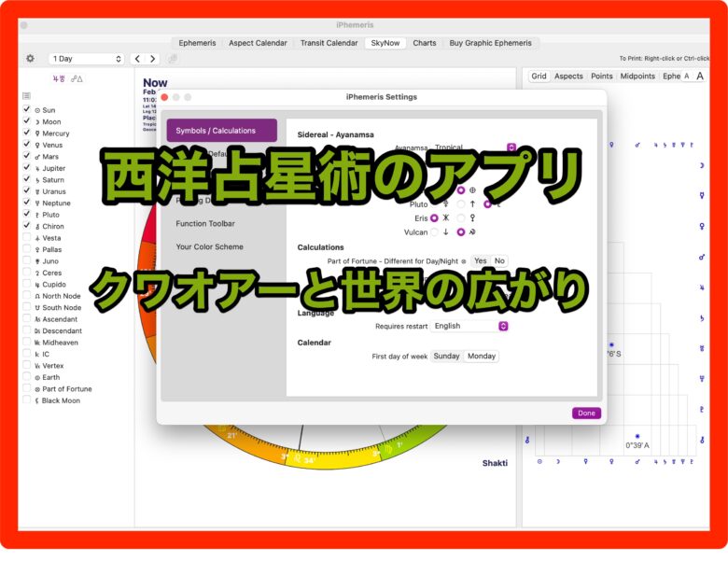Click the aspects glyph toggle above list
728x561 pixels.
(77, 79)
